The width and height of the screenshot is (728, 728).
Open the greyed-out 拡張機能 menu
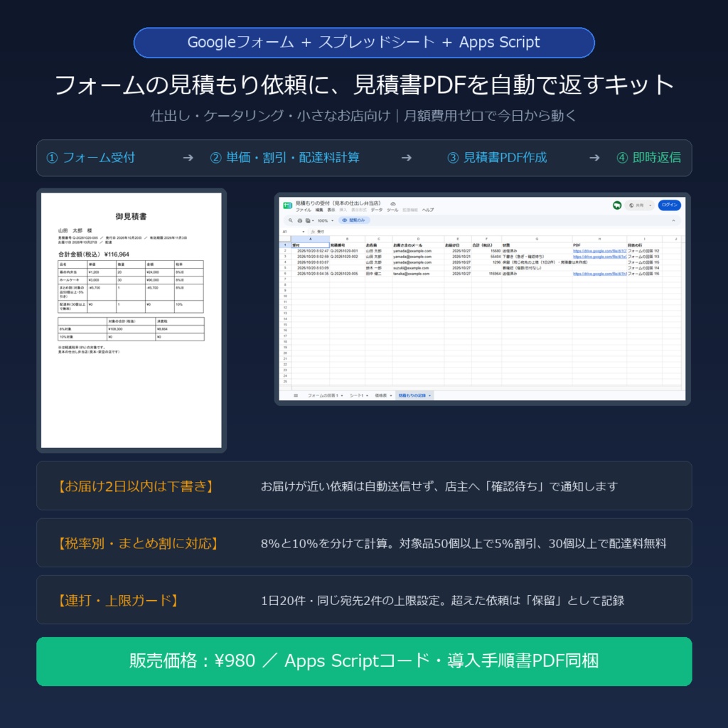coord(410,210)
